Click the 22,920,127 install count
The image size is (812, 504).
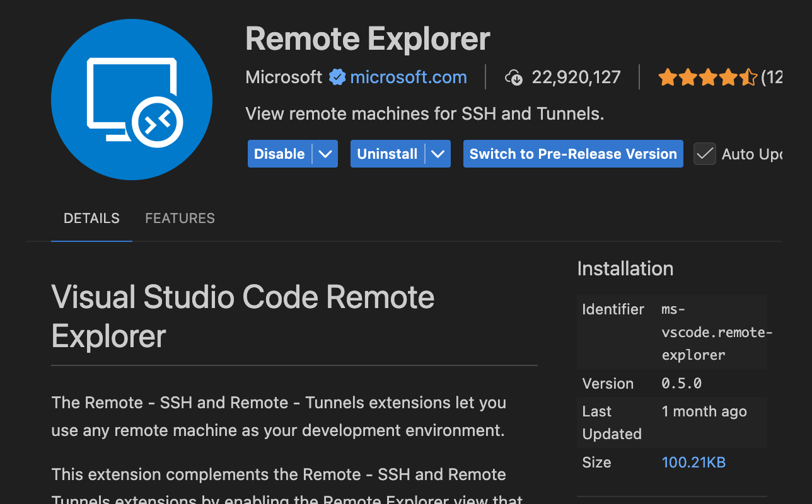pyautogui.click(x=576, y=77)
